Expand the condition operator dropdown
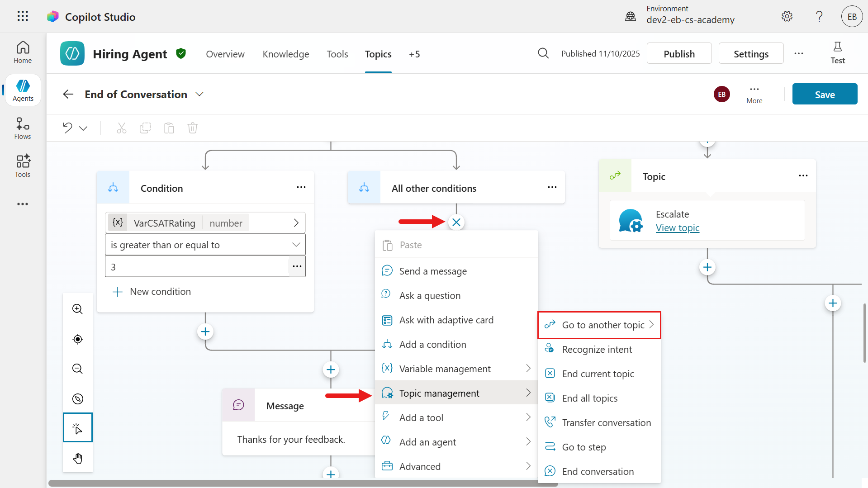Viewport: 868px width, 488px height. coord(296,244)
